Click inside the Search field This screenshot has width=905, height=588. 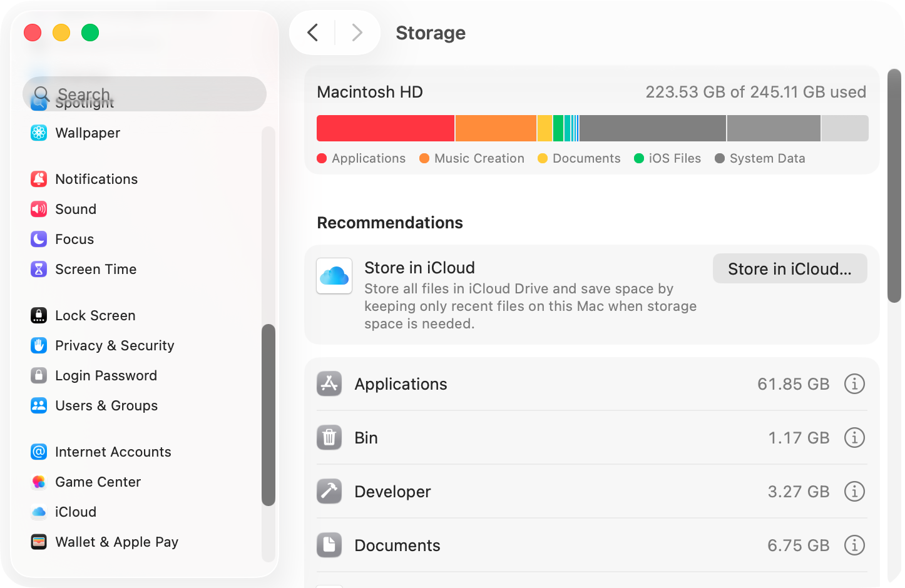click(144, 94)
